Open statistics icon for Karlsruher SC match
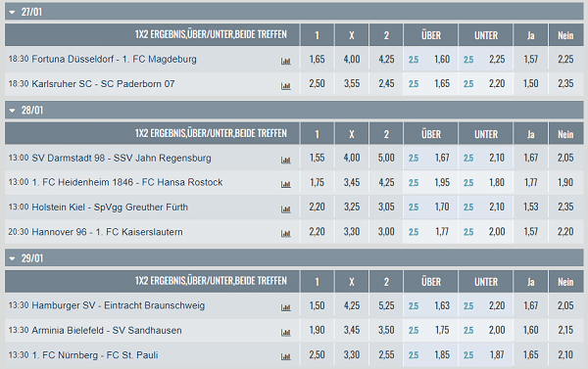This screenshot has height=369, width=588. pyautogui.click(x=286, y=86)
